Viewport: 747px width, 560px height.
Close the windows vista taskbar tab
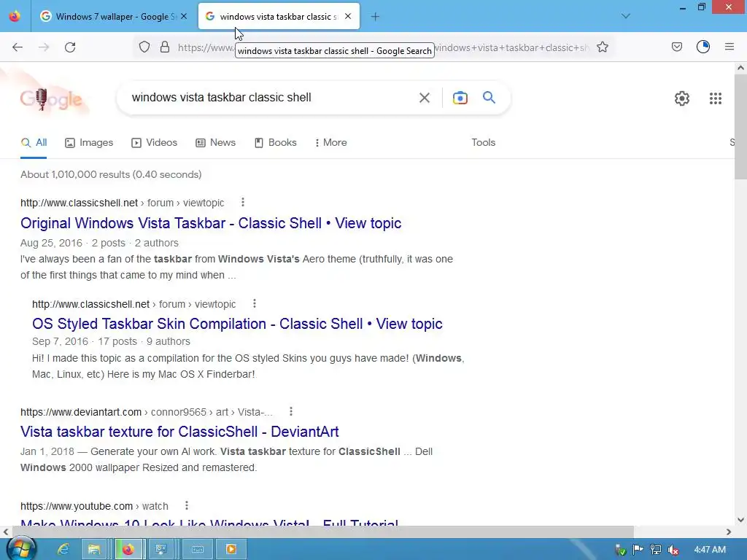pos(348,16)
